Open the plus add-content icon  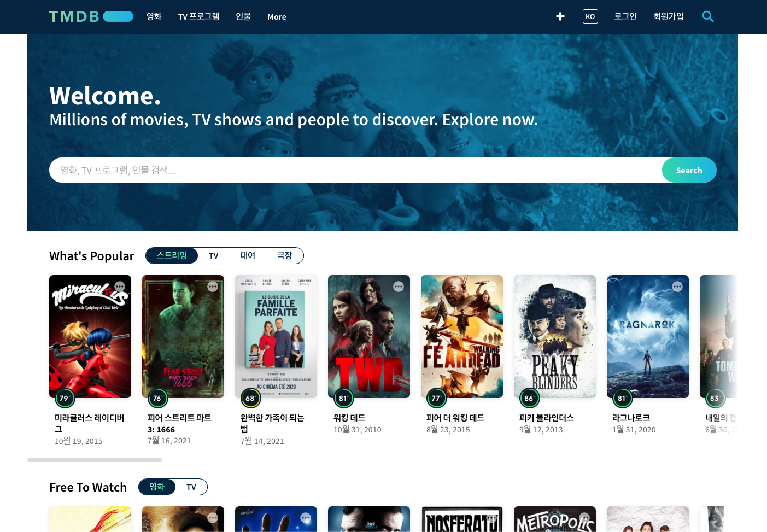(x=560, y=16)
